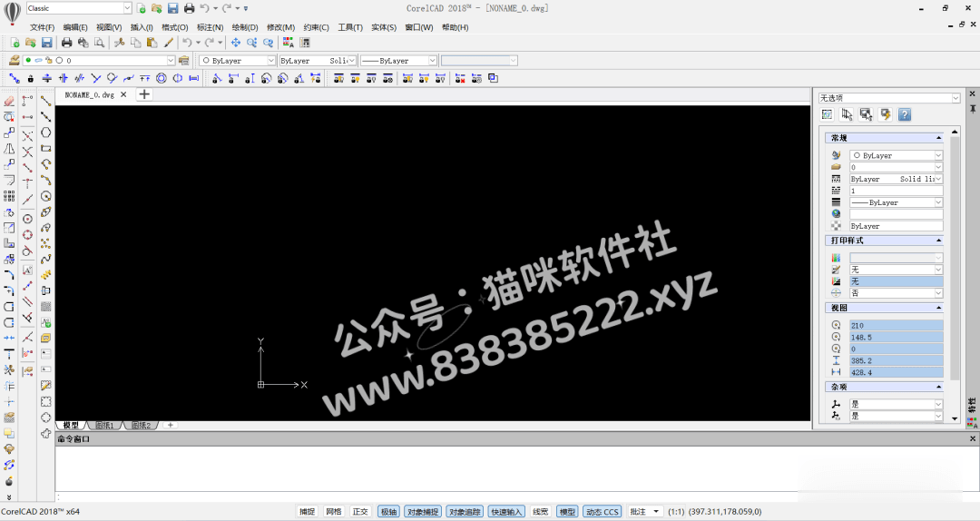Open the Layers Manager icon
This screenshot has width=980, height=521.
point(14,60)
